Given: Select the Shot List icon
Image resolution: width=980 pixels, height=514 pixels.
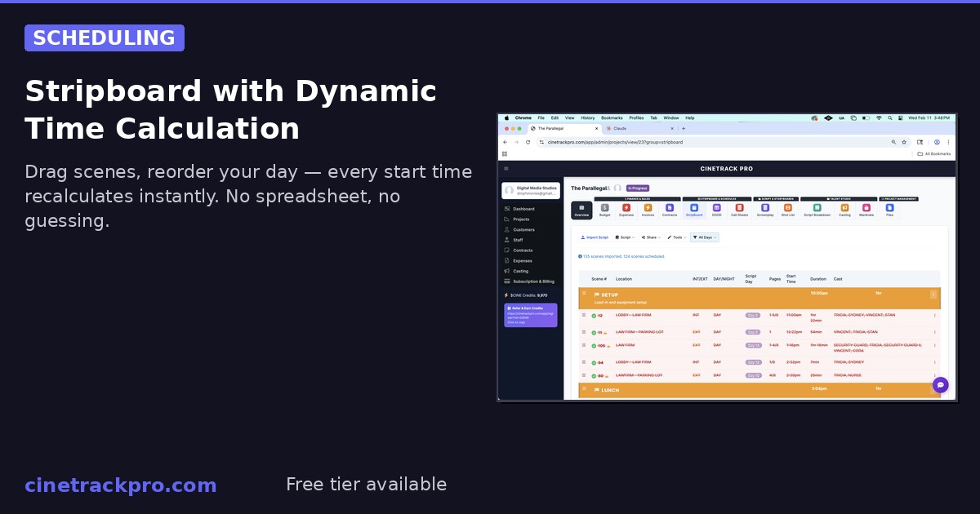Looking at the screenshot, I should click(x=787, y=210).
